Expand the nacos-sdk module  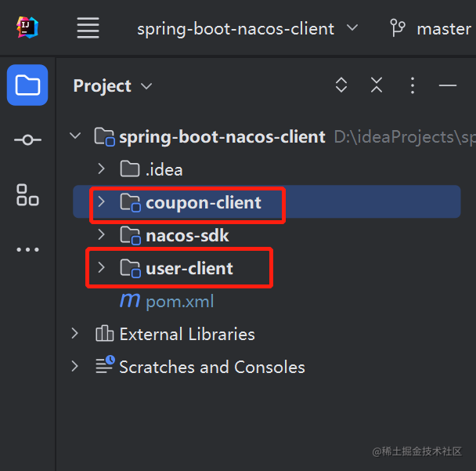pos(102,234)
